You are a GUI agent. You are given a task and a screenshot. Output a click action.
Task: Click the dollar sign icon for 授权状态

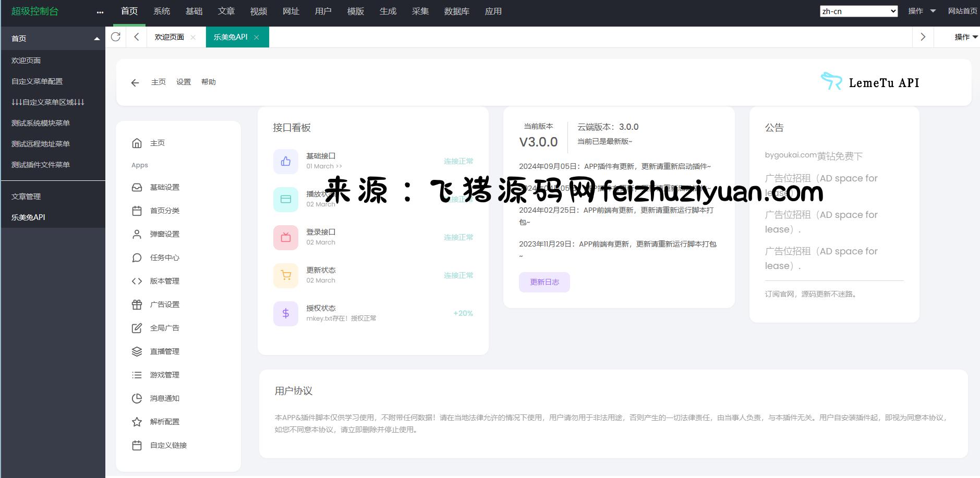[286, 313]
